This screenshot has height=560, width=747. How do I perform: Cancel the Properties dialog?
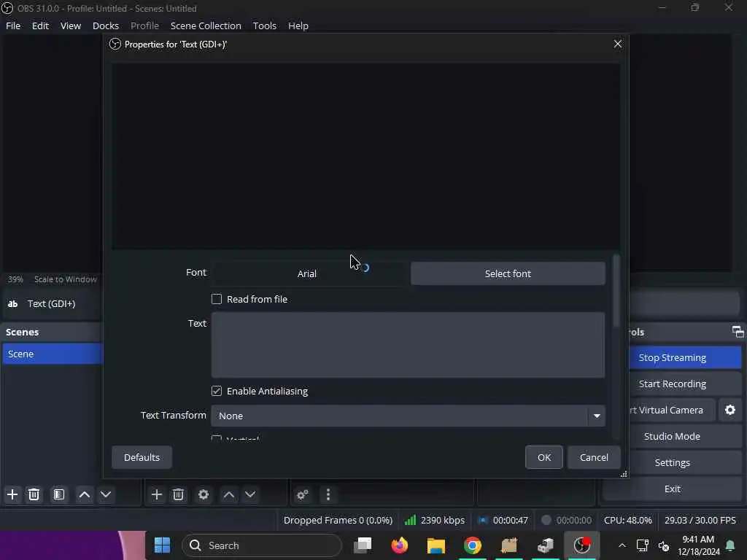(594, 457)
